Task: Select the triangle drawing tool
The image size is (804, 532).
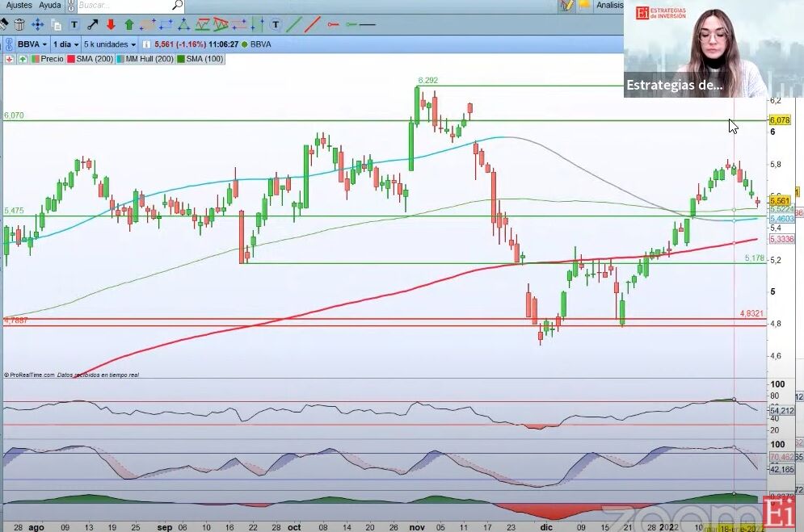Action: (184, 24)
